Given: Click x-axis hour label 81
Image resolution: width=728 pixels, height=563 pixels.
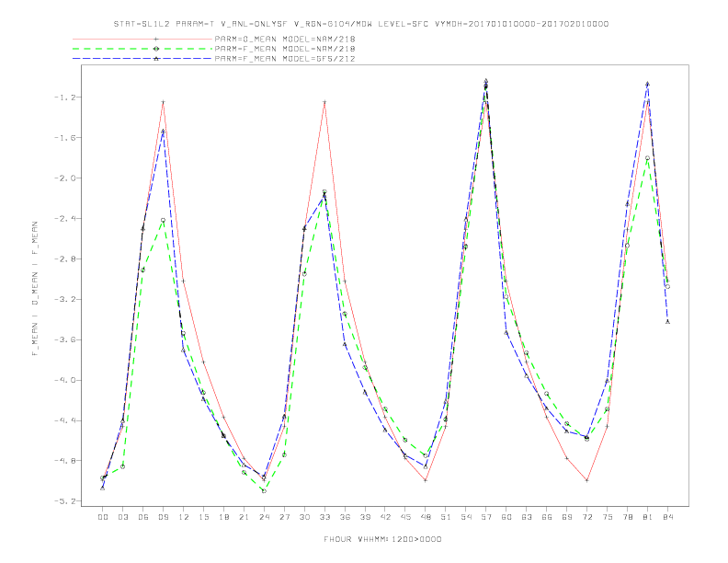Looking at the screenshot, I should (x=648, y=517).
